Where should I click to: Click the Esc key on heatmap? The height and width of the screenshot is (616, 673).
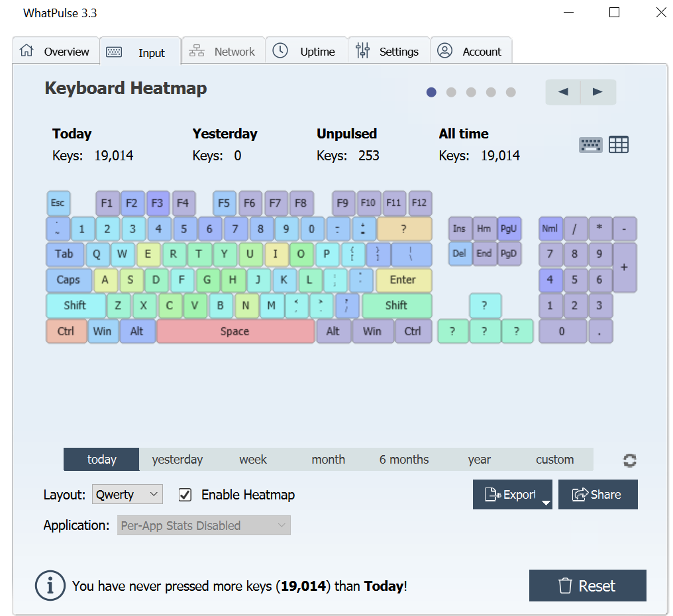pyautogui.click(x=58, y=203)
